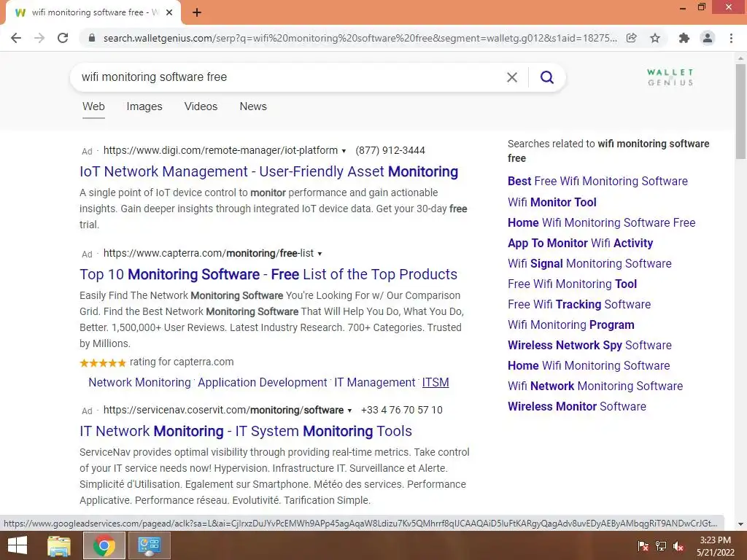Screen dimensions: 747x560
Task: Click the IT Management sitelink
Action: click(x=375, y=382)
